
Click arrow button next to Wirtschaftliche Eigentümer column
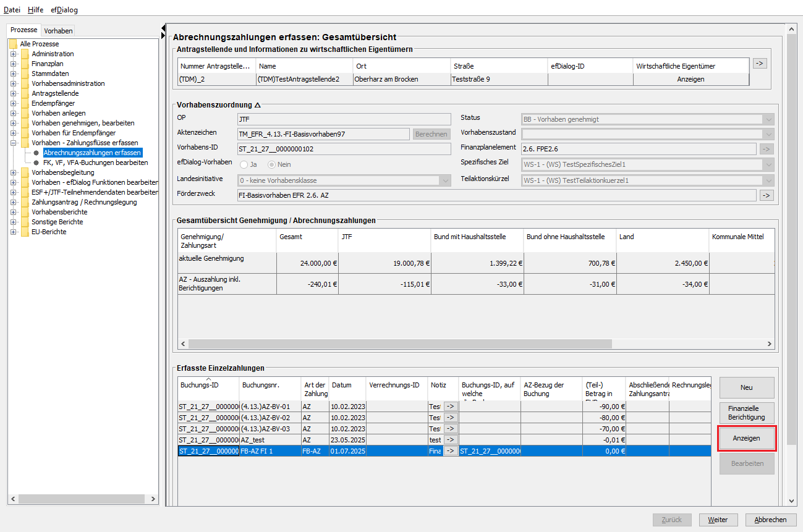tap(760, 63)
